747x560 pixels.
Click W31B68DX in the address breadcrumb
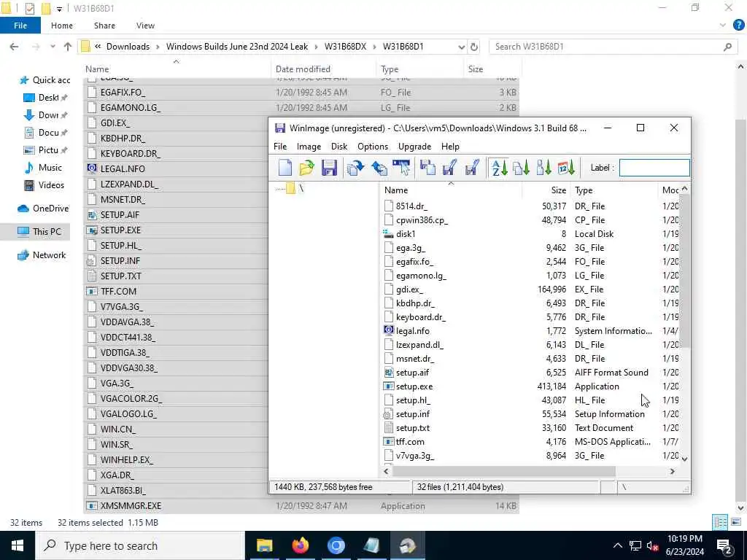tap(345, 47)
